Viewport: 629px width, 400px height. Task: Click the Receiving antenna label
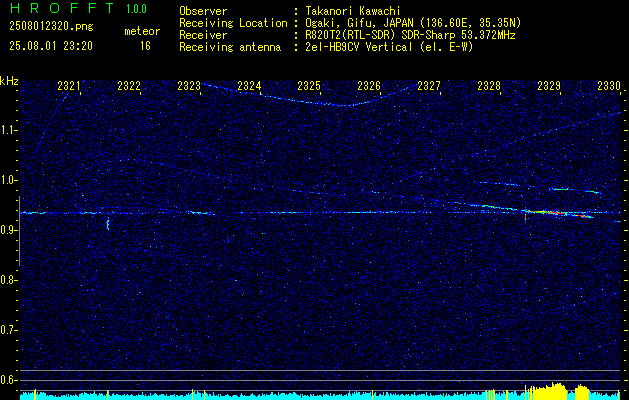(x=230, y=47)
